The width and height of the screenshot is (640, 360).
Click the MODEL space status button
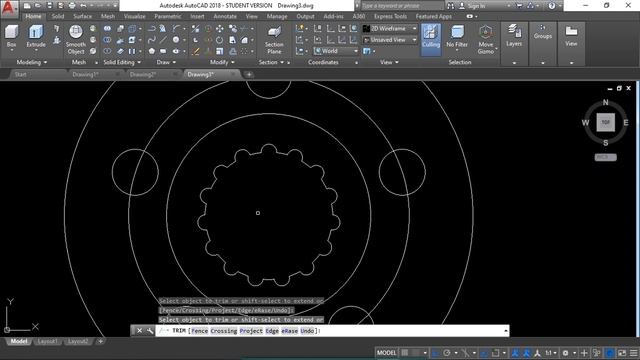[386, 353]
